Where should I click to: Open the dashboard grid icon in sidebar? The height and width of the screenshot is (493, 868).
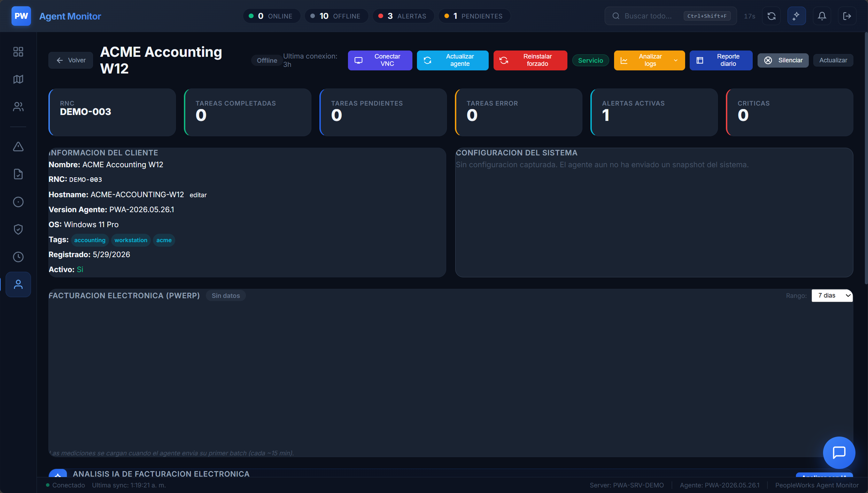click(18, 52)
